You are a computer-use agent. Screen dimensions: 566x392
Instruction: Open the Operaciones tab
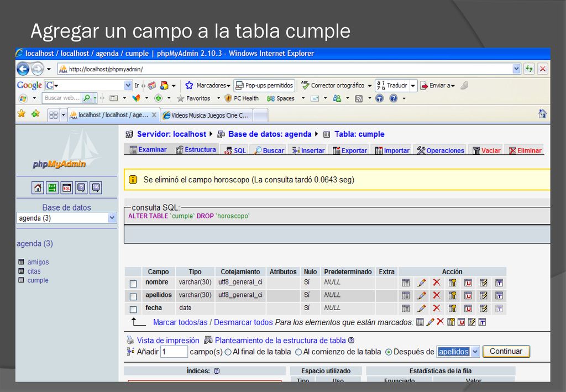click(441, 150)
